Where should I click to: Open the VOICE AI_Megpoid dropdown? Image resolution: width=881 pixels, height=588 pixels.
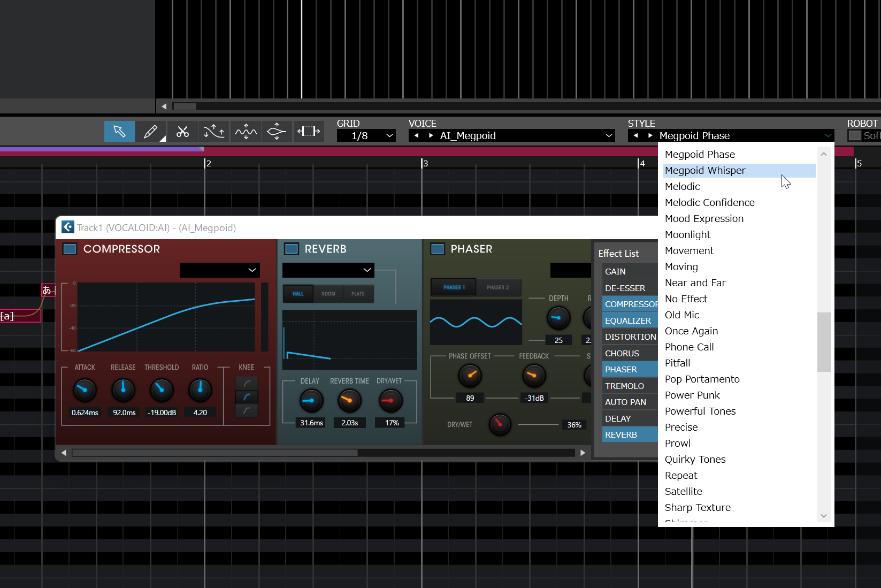pyautogui.click(x=512, y=135)
